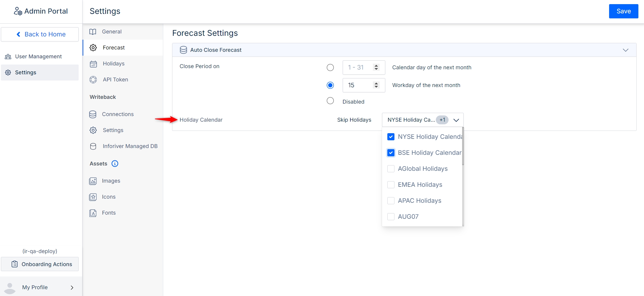
Task: Collapse the Auto Close Forecast section
Action: tap(625, 50)
